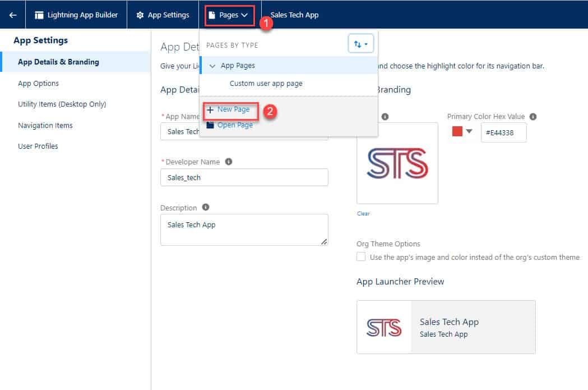
Task: Click the App Settings gear icon
Action: 140,15
